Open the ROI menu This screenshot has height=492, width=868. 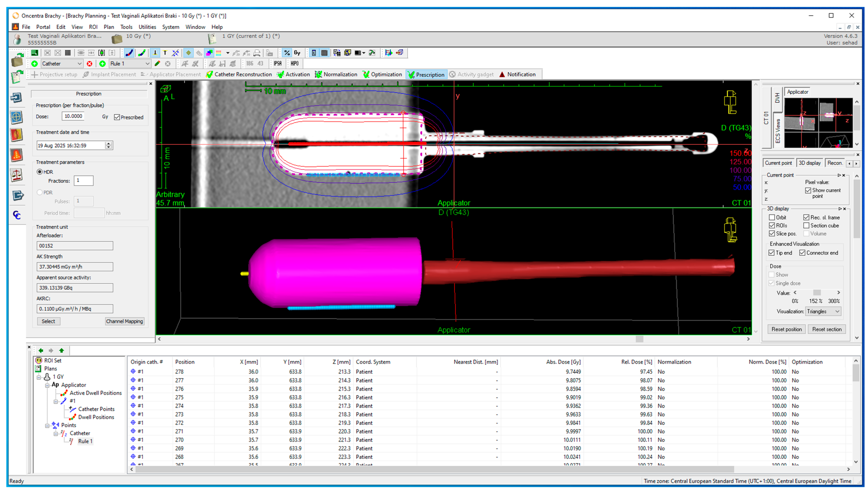[93, 27]
